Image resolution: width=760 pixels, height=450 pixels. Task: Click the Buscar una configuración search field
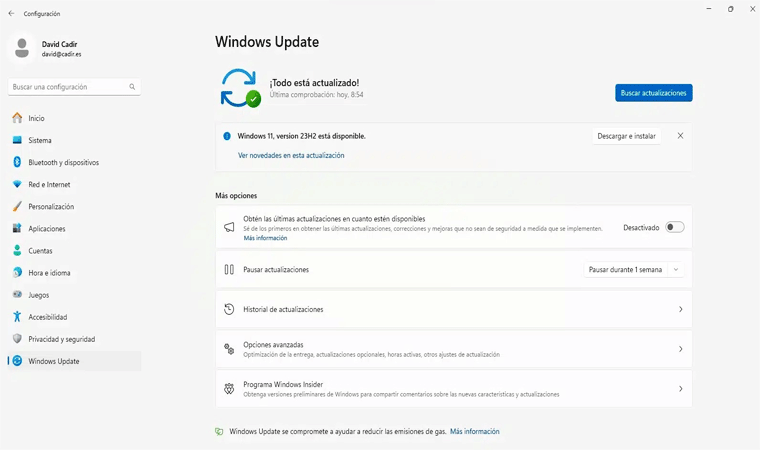pos(74,87)
